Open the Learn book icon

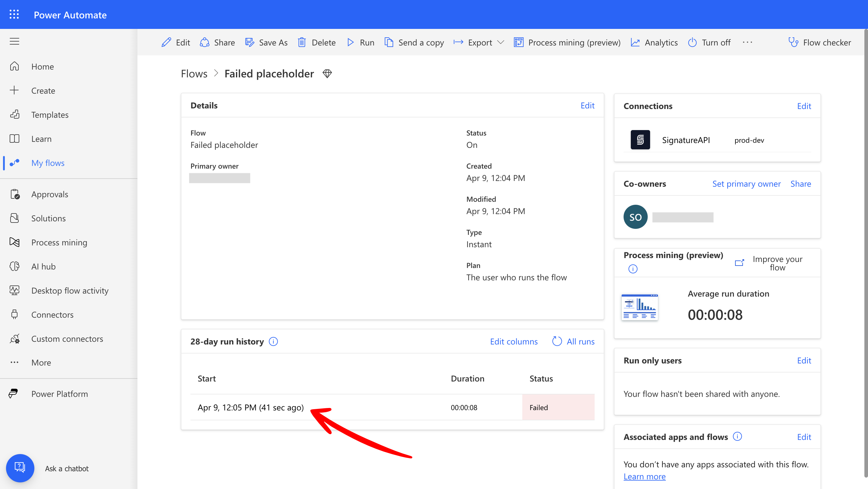(14, 139)
